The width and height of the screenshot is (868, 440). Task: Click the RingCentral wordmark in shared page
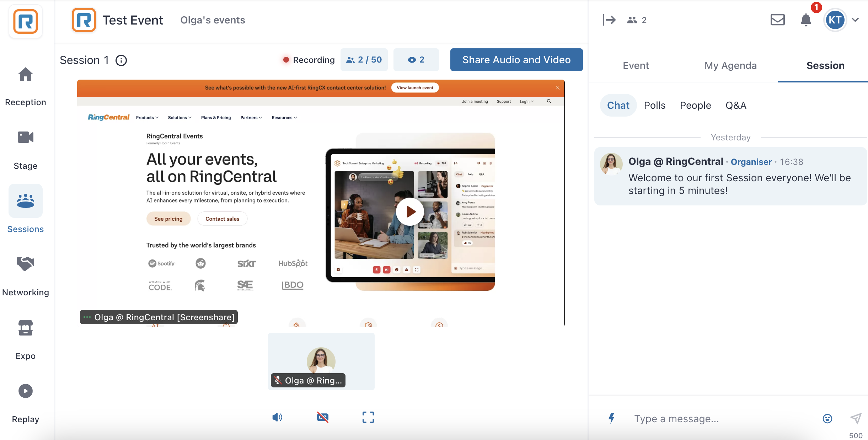tap(109, 117)
